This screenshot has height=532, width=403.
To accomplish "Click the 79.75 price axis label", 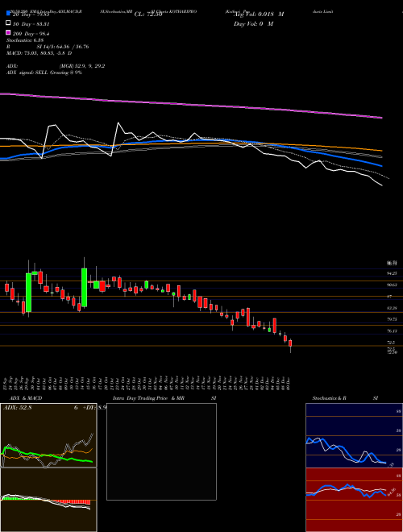I will (393, 320).
